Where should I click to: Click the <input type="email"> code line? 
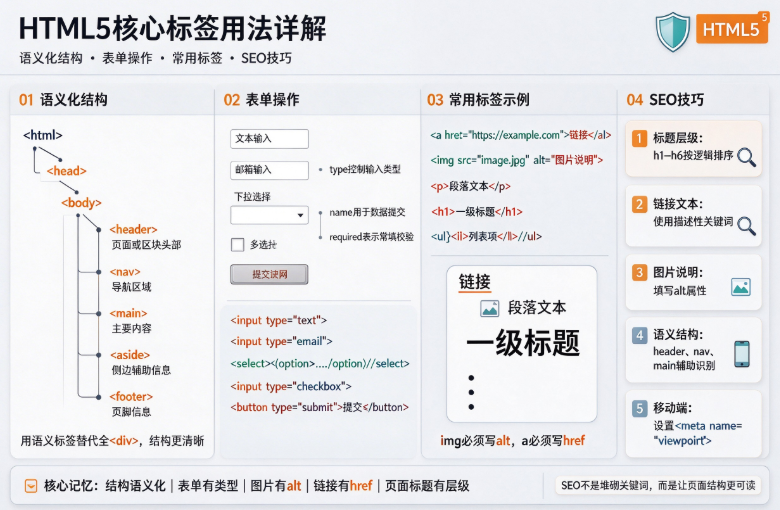[x=281, y=341]
